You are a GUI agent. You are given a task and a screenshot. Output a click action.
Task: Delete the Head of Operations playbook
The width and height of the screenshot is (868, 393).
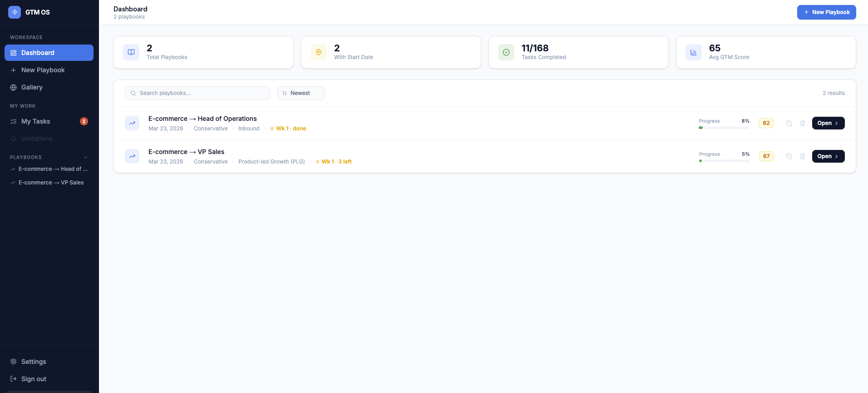(x=803, y=123)
